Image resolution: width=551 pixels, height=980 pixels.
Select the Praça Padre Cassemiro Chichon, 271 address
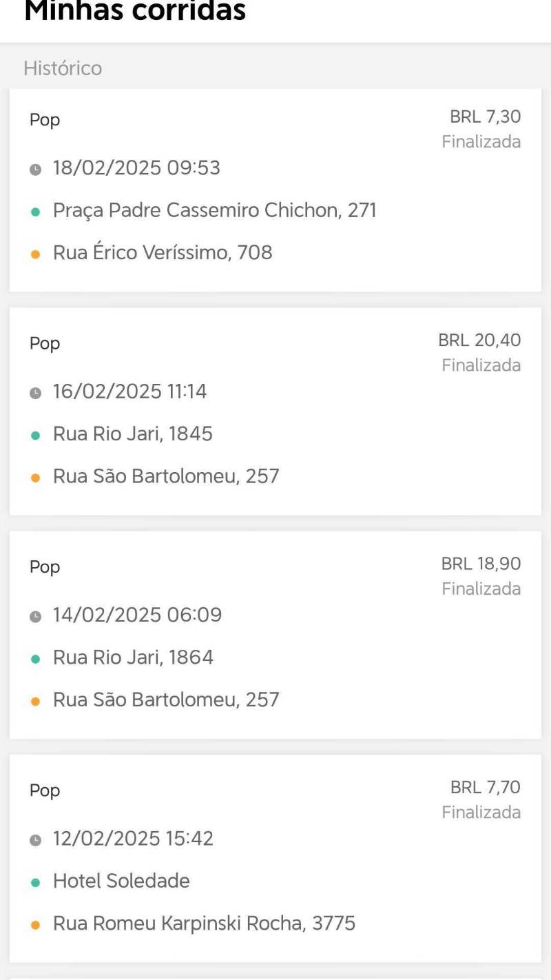click(215, 210)
